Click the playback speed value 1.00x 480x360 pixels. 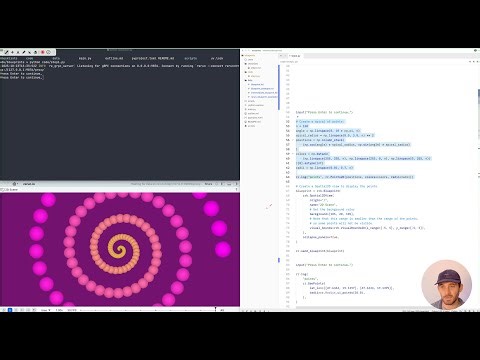(x=59, y=310)
